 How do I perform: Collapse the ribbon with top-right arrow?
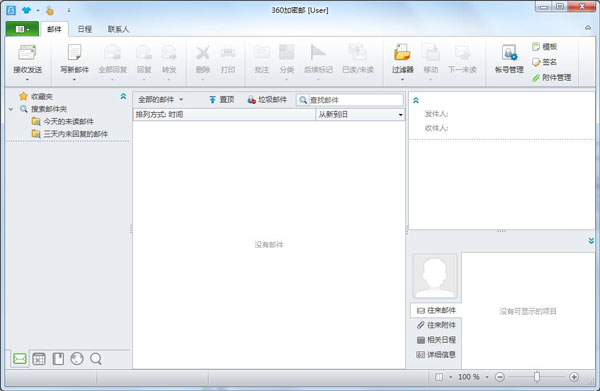(588, 28)
